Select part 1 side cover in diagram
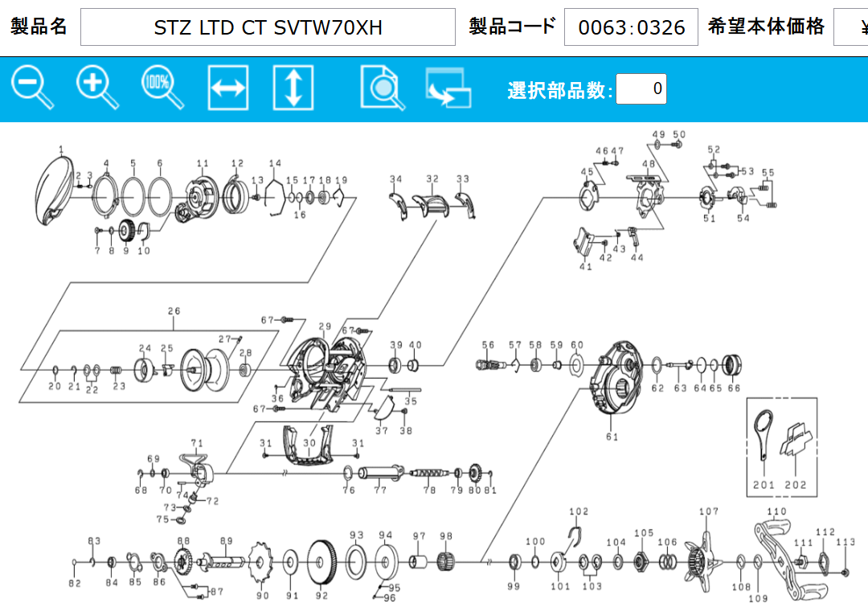 [x=55, y=191]
